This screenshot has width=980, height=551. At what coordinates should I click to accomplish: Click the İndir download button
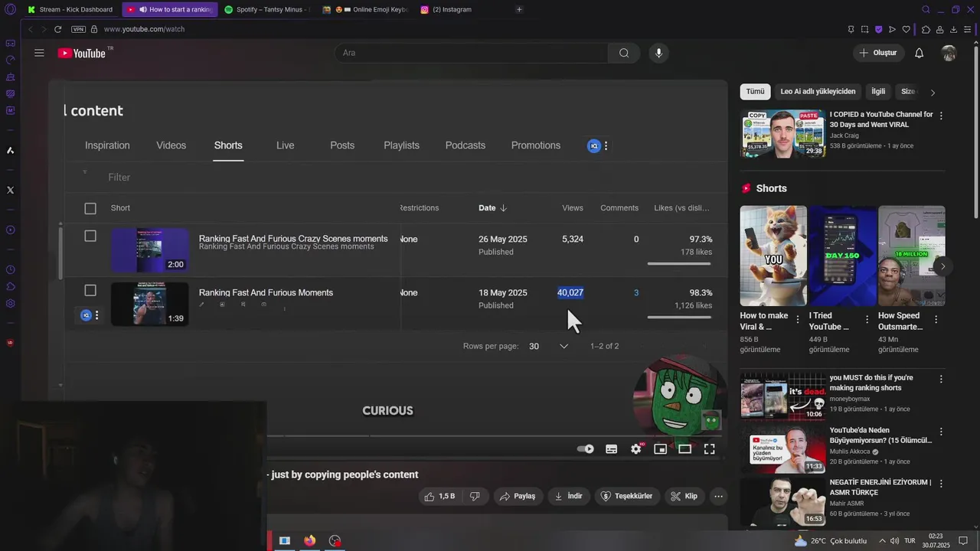(569, 496)
